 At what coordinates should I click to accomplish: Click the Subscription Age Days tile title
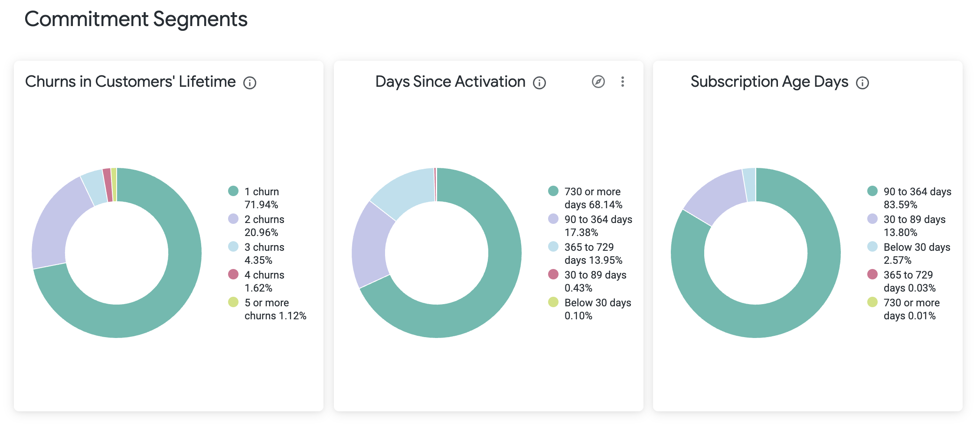point(769,82)
